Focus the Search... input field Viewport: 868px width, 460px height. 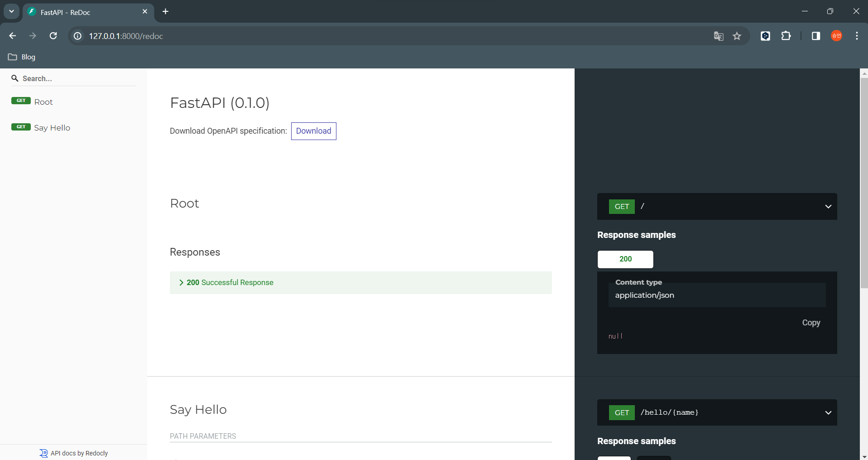(x=79, y=78)
